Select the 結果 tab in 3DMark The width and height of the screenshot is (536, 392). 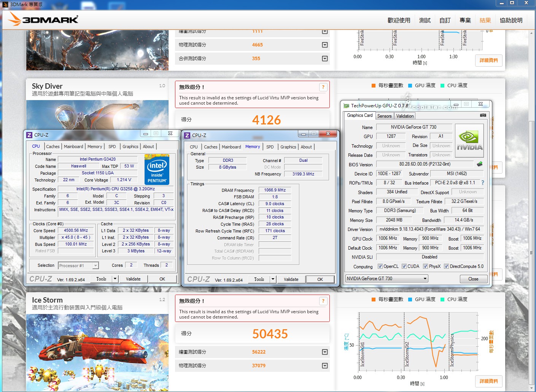(x=485, y=20)
